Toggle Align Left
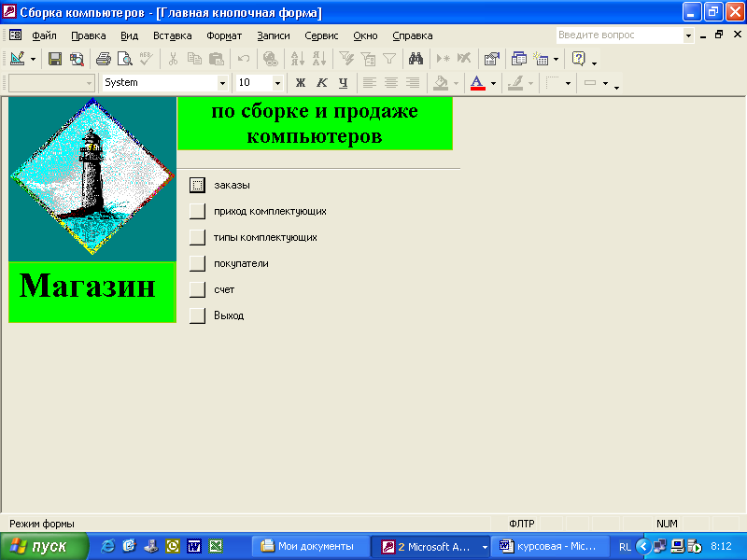 tap(369, 83)
